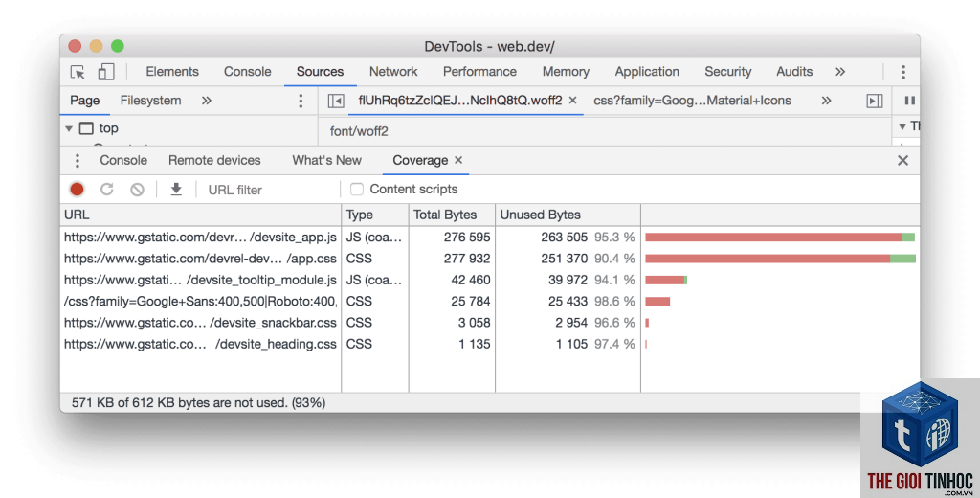Click the usage bar for devsite_app.js
Viewport: 980px width, 498px height.
coord(780,238)
